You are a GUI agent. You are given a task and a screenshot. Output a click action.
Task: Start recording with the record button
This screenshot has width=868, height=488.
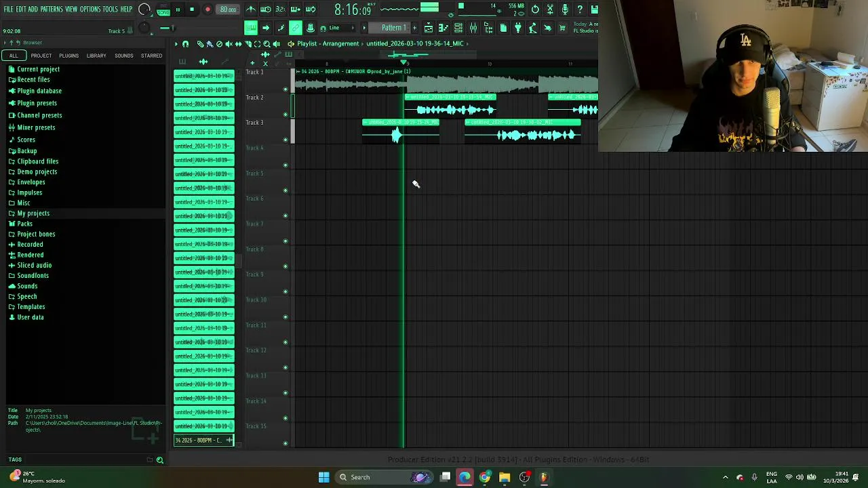(x=208, y=9)
